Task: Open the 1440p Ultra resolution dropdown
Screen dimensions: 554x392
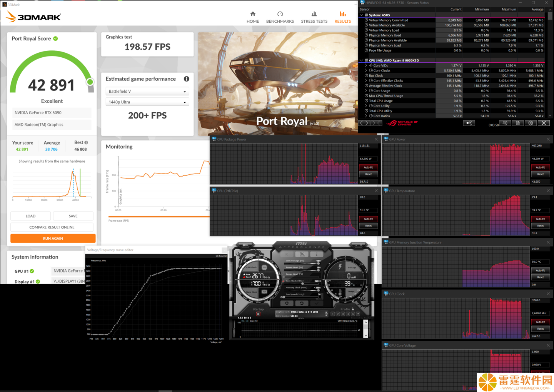Action: tap(147, 102)
